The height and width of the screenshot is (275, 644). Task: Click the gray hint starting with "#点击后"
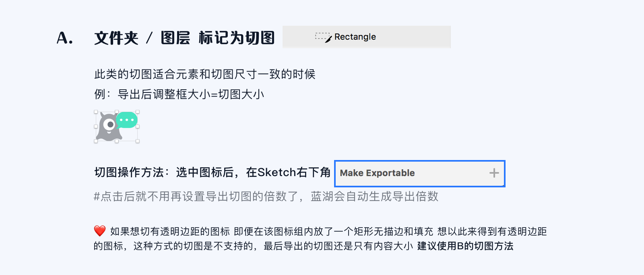[266, 197]
